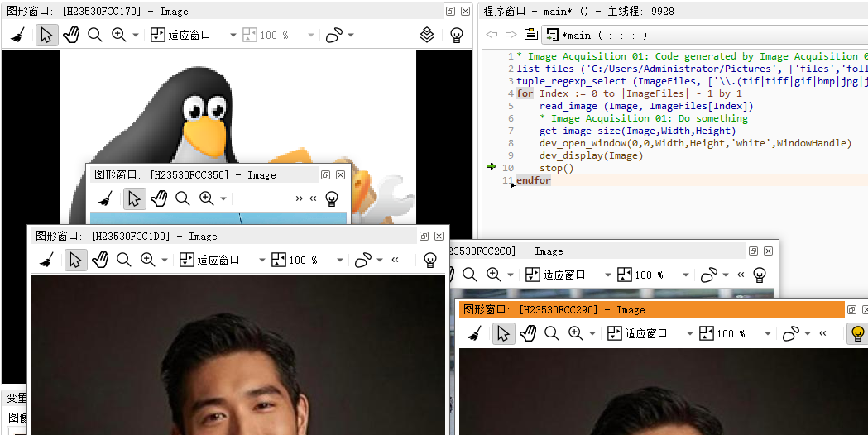Click the zoom-in plus icon in FCC290 window
The height and width of the screenshot is (435, 868).
575,333
